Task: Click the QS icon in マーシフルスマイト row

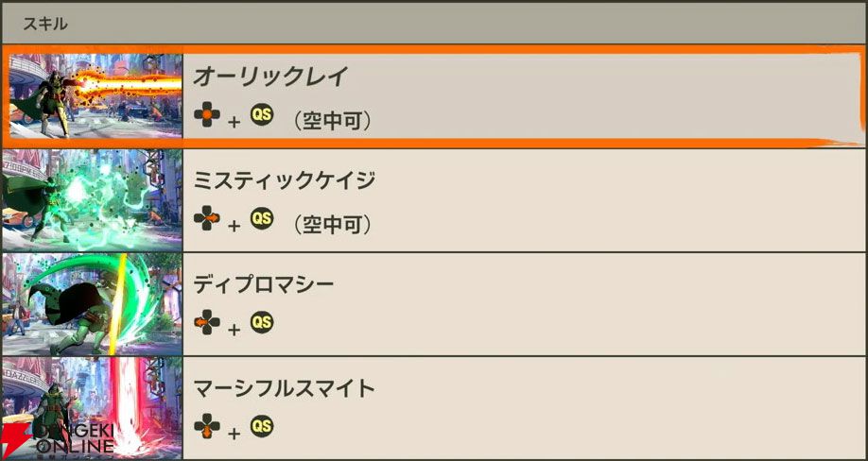Action: (x=262, y=427)
